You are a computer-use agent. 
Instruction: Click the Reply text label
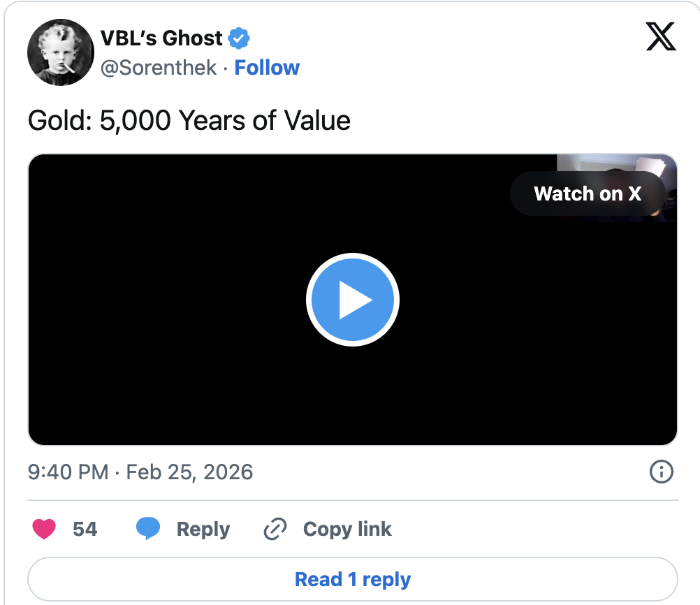pyautogui.click(x=203, y=529)
